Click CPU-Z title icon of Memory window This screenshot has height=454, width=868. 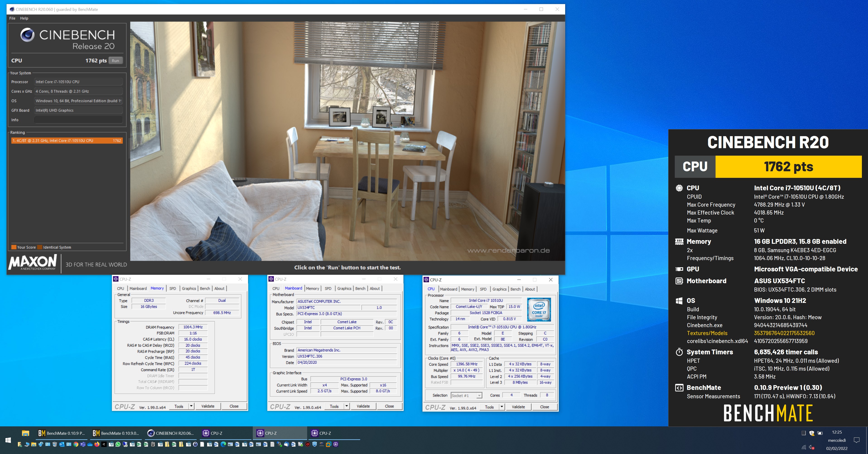(x=116, y=279)
